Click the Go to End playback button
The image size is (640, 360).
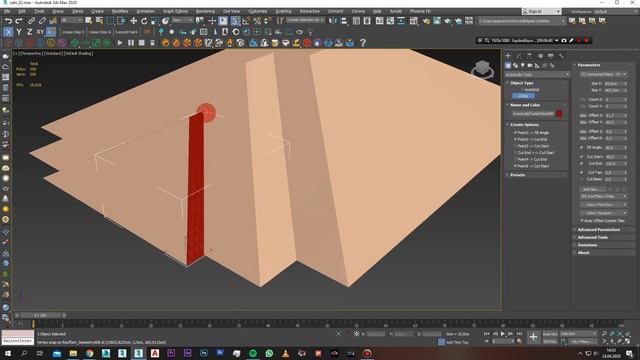click(x=519, y=334)
